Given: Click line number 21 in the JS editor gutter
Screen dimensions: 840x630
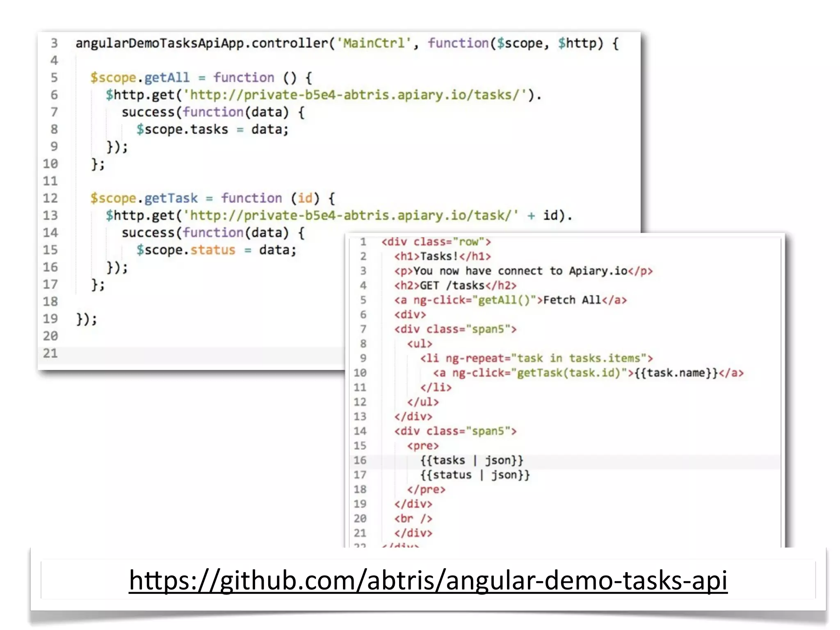Looking at the screenshot, I should (50, 353).
